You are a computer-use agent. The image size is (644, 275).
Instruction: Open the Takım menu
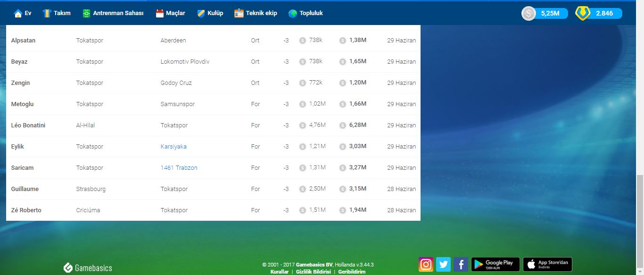tap(62, 13)
